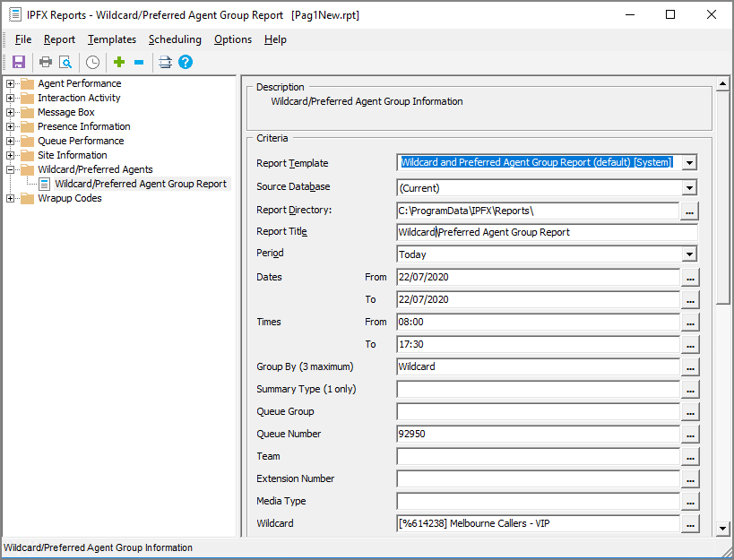Open the Source Database dropdown arrow
Viewport: 734px width, 560px height.
coord(689,188)
